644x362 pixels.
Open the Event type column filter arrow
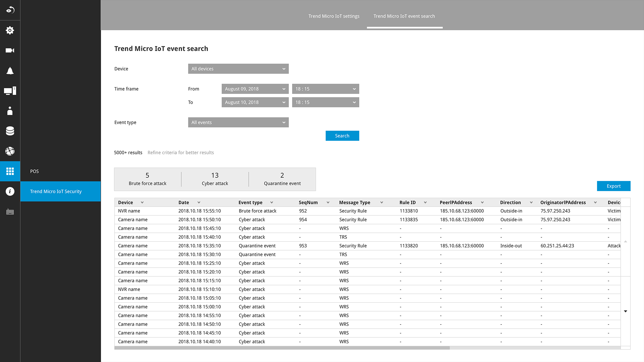tap(272, 202)
